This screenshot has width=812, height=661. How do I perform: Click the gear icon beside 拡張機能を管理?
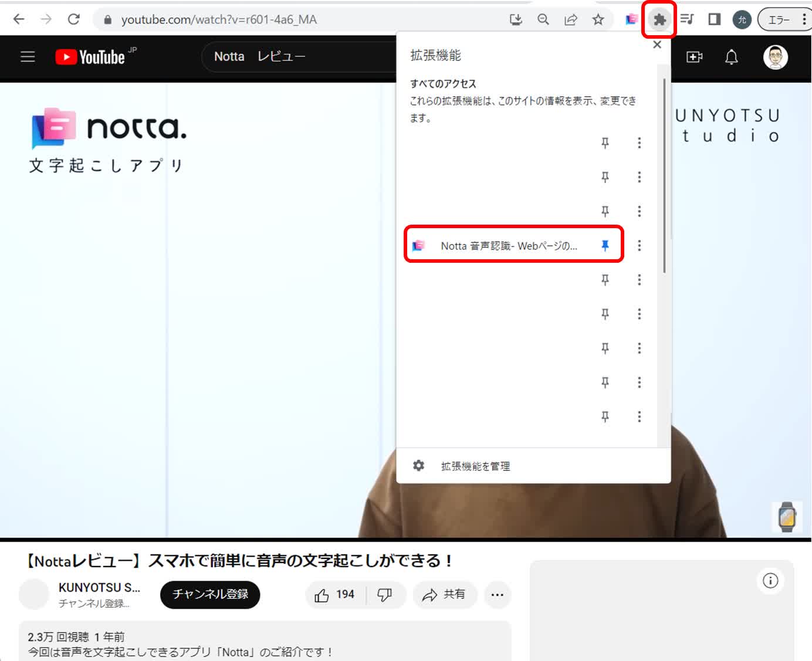pos(418,466)
